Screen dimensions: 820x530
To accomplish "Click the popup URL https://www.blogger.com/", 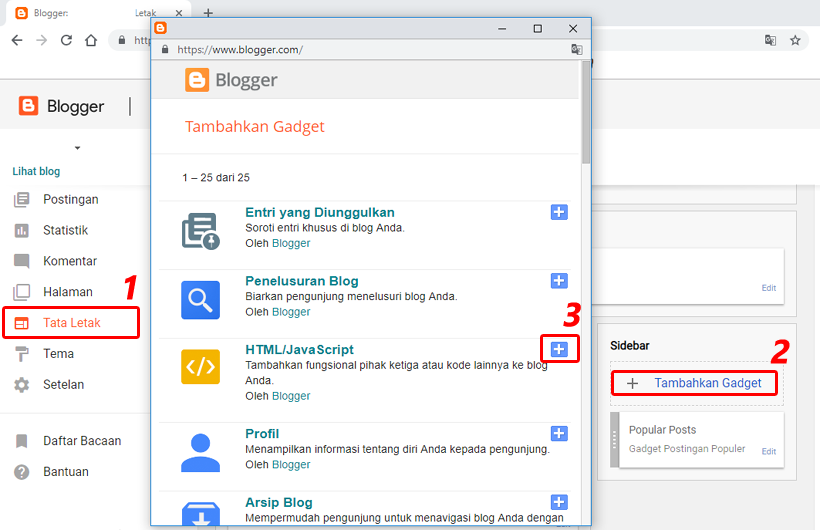I will [x=240, y=50].
